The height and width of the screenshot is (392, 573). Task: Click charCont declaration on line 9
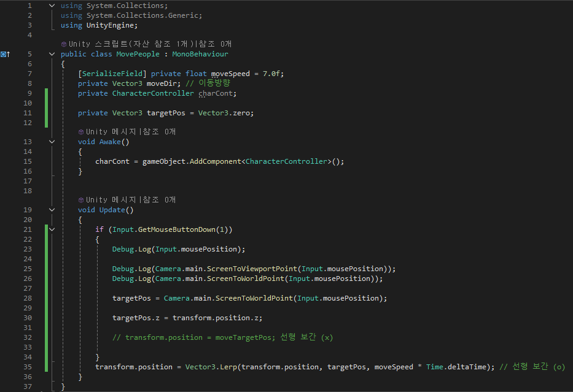[x=215, y=93]
